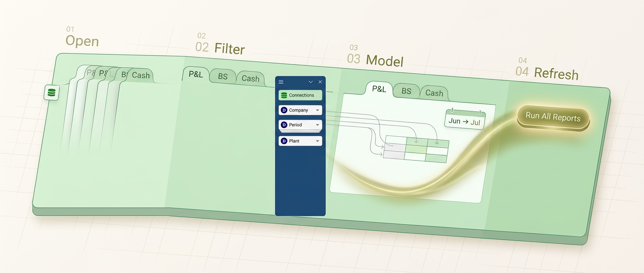Select the Cash tab under the Filter step
644x273 pixels.
pos(250,78)
